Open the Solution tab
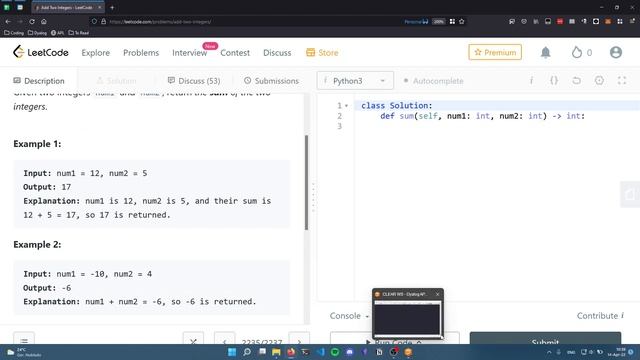 [x=116, y=81]
